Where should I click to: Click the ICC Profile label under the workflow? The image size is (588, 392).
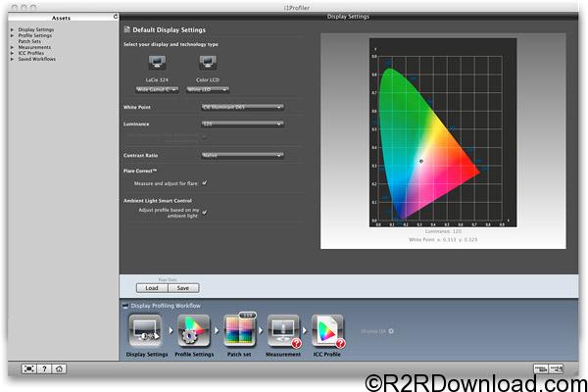click(327, 354)
